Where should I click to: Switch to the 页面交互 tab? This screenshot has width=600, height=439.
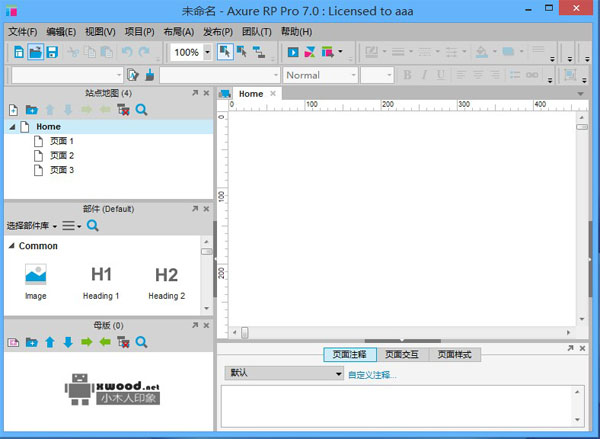402,354
